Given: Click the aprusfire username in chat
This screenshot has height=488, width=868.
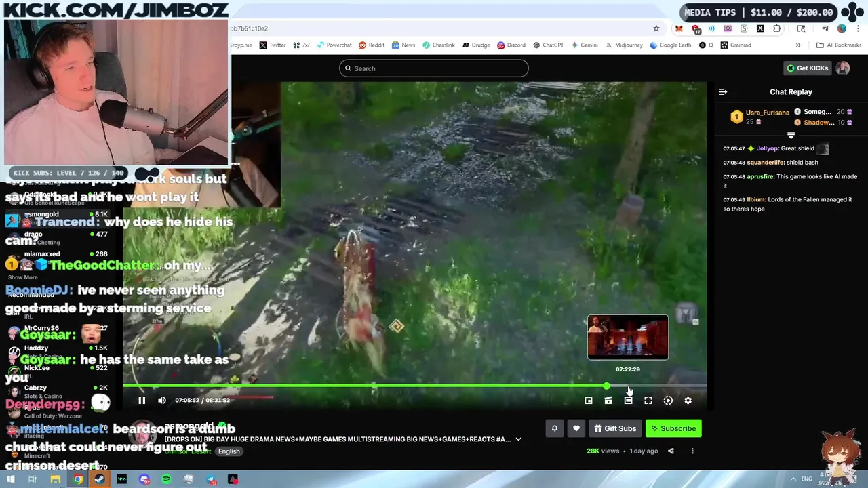Looking at the screenshot, I should click(760, 177).
